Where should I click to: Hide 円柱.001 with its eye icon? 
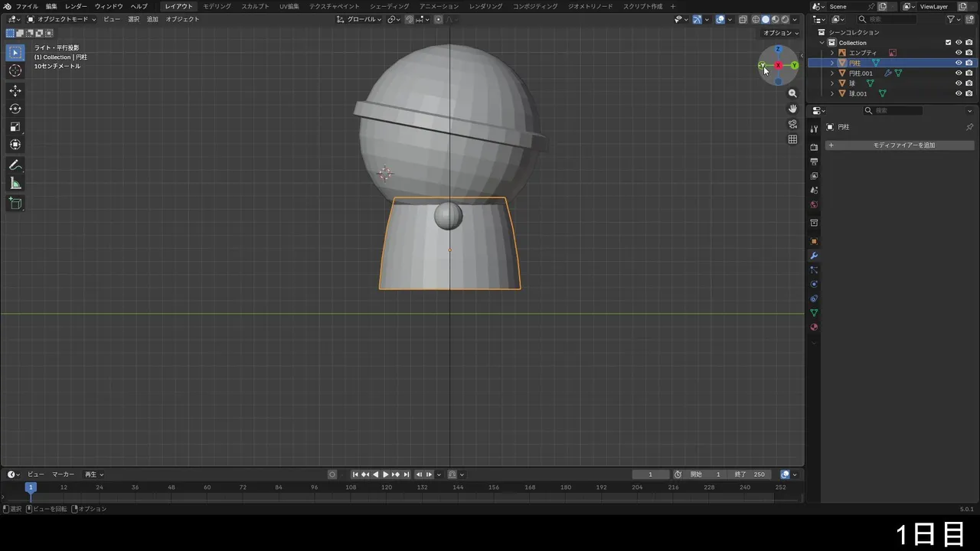(958, 73)
